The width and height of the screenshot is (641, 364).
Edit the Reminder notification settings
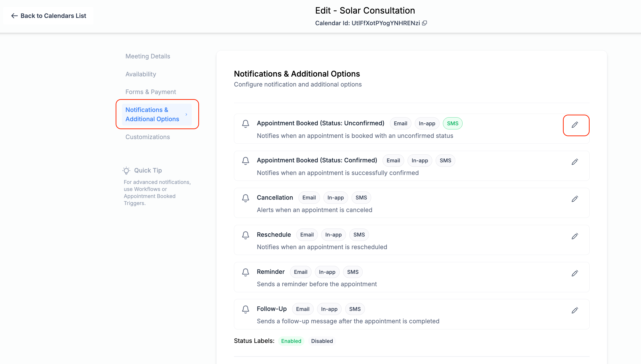575,273
